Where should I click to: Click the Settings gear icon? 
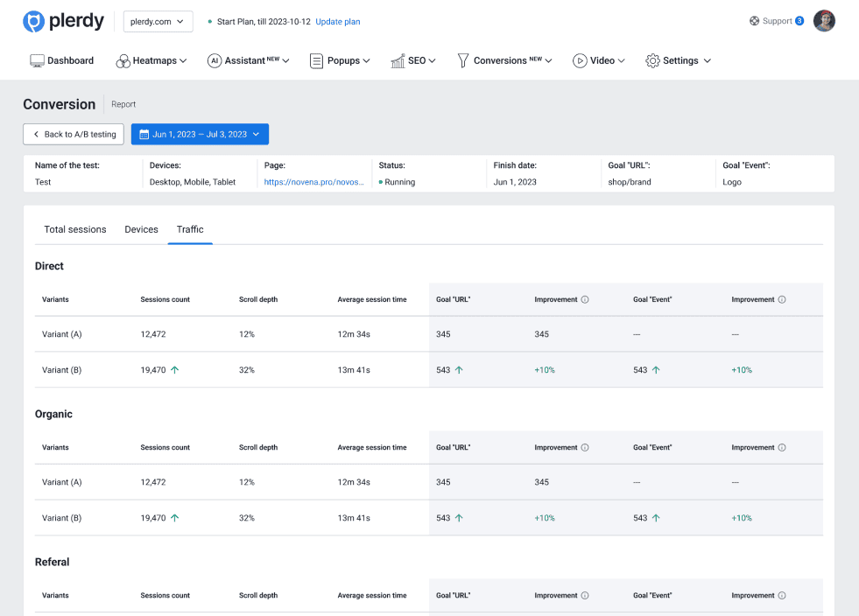click(x=652, y=61)
